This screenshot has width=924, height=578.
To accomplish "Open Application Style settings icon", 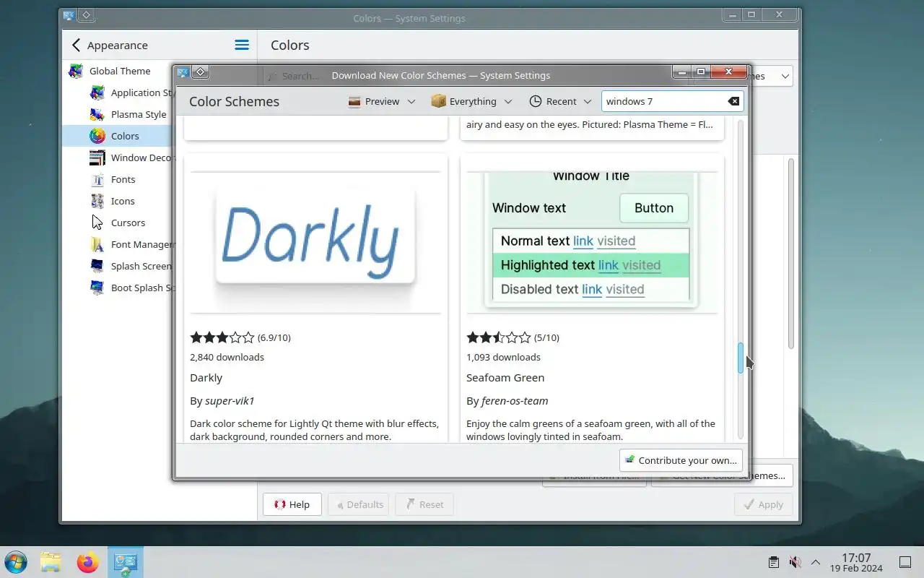I will click(x=97, y=92).
